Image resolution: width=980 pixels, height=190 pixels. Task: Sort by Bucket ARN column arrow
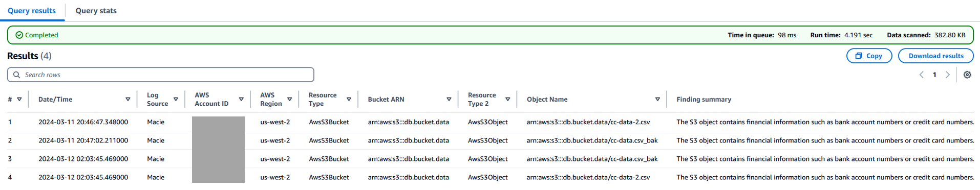click(449, 99)
